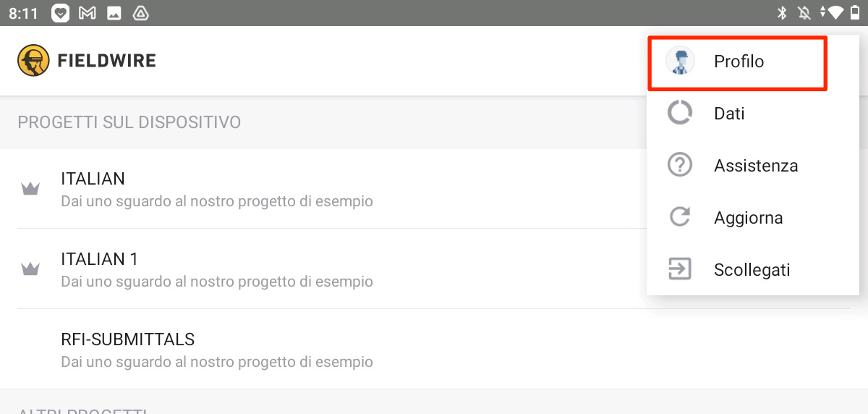Tap the profile avatar picture
Viewport: 868px width, 414px height.
(680, 61)
